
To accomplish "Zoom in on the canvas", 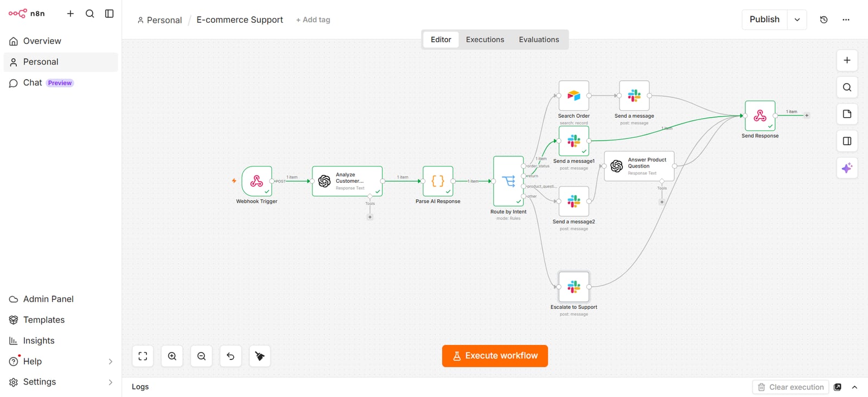I will 172,356.
